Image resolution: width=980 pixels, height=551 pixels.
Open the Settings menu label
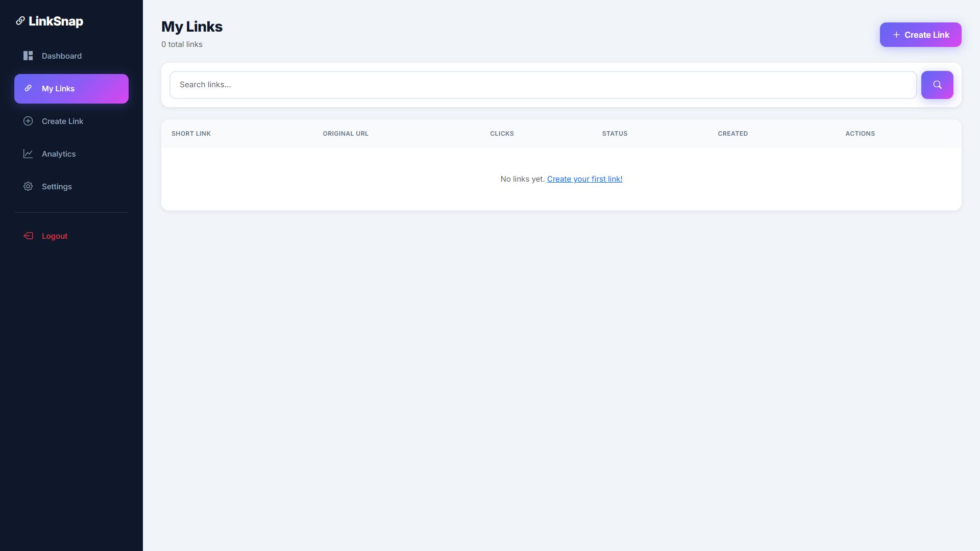tap(57, 187)
